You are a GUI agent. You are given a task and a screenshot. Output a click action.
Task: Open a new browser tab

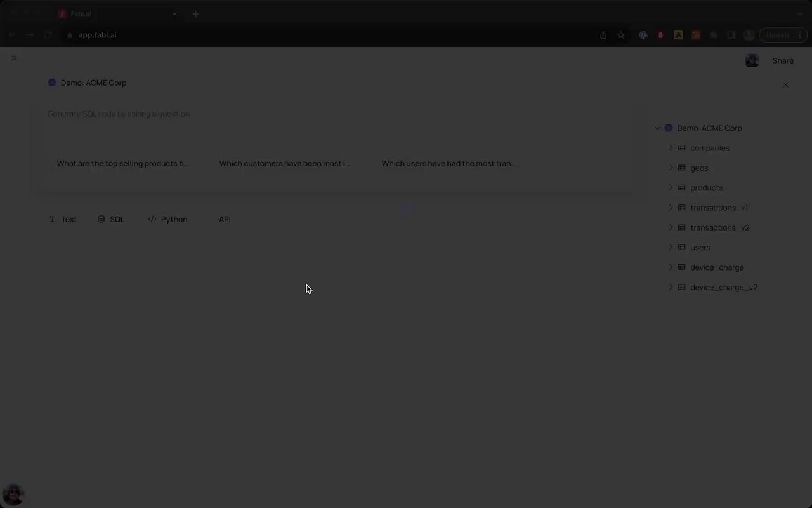(195, 13)
